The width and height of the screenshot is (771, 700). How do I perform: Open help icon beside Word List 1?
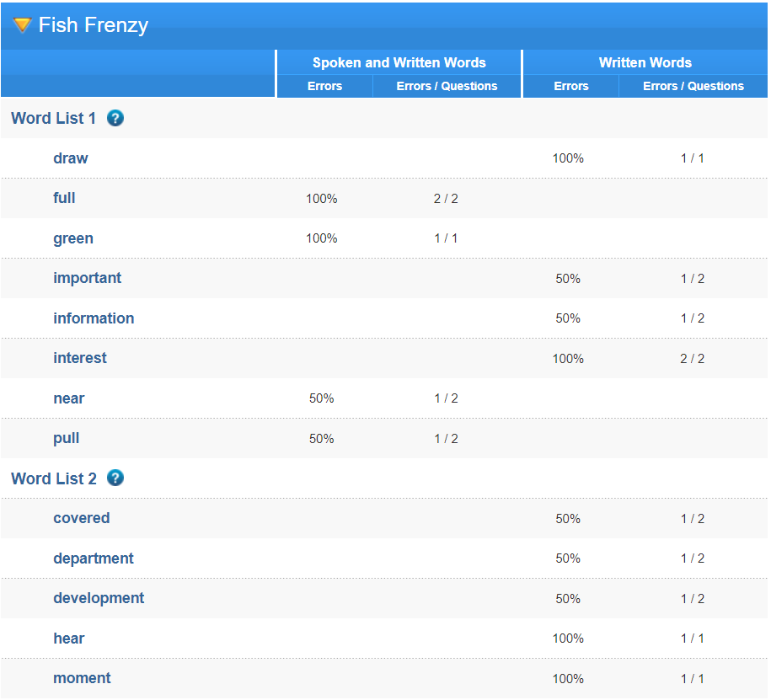(x=115, y=118)
